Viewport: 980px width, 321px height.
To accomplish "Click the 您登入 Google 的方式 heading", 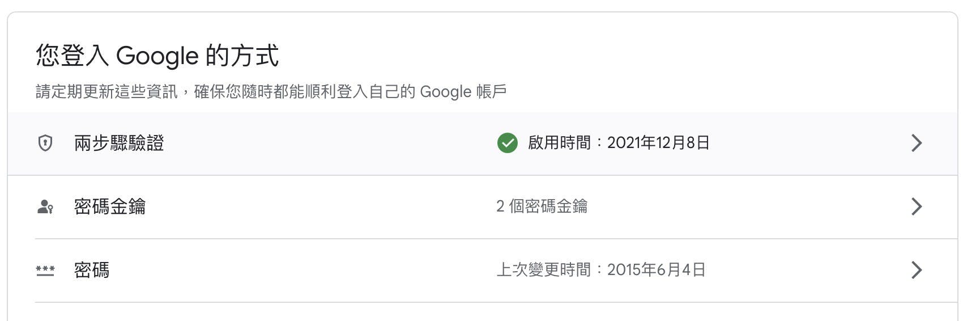I will click(x=157, y=56).
